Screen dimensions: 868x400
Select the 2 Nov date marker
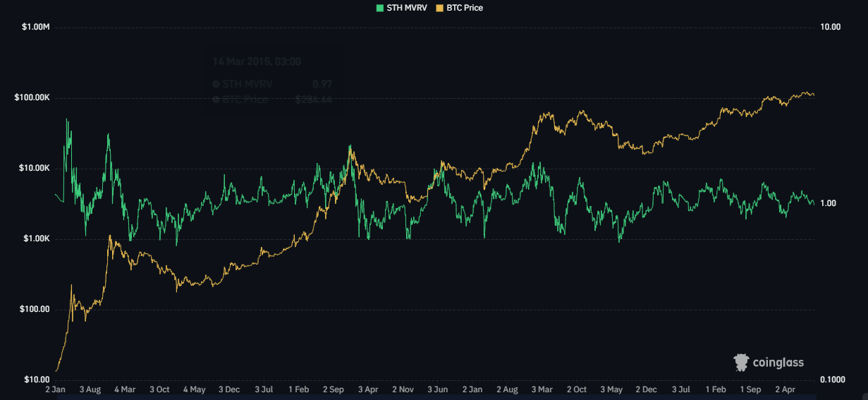(402, 389)
